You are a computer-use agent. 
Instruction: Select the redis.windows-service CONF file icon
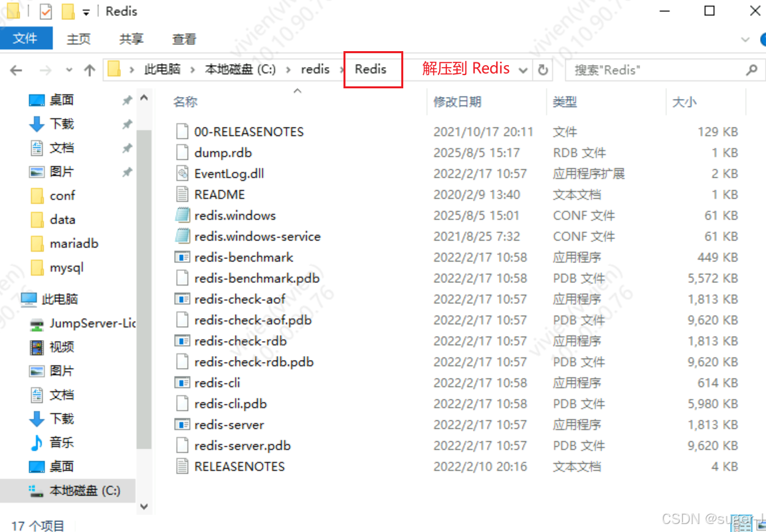(182, 236)
